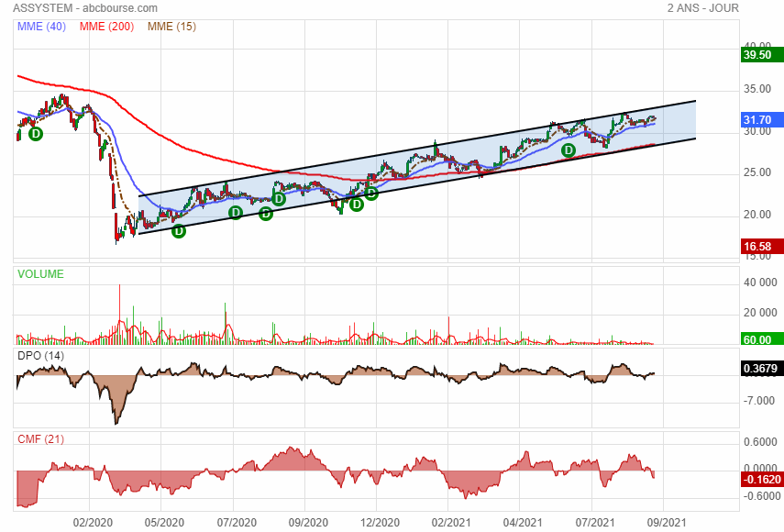This screenshot has width=784, height=532.
Task: Click the 12/2020 date label
Action: click(x=380, y=523)
